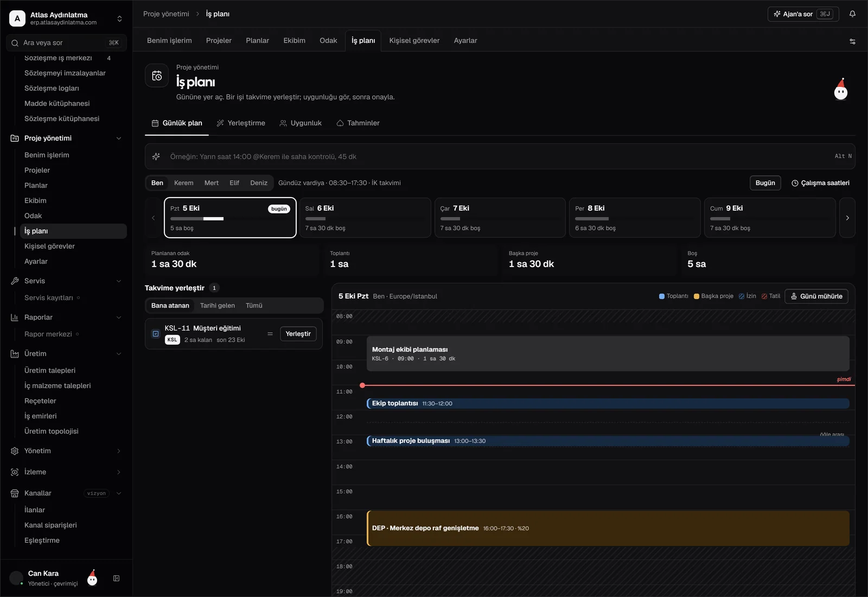Select the Kerem person toggle
868x597 pixels.
[x=183, y=183]
